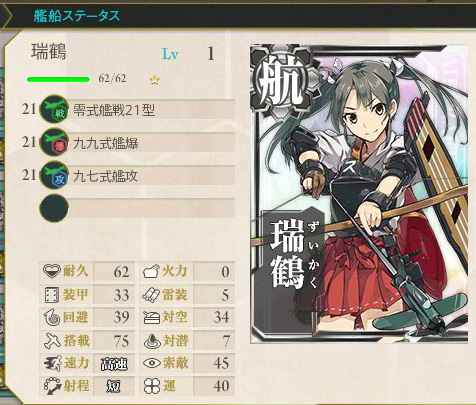Click the green HP gauge bar
Screen dimensions: 476x405
click(x=59, y=79)
